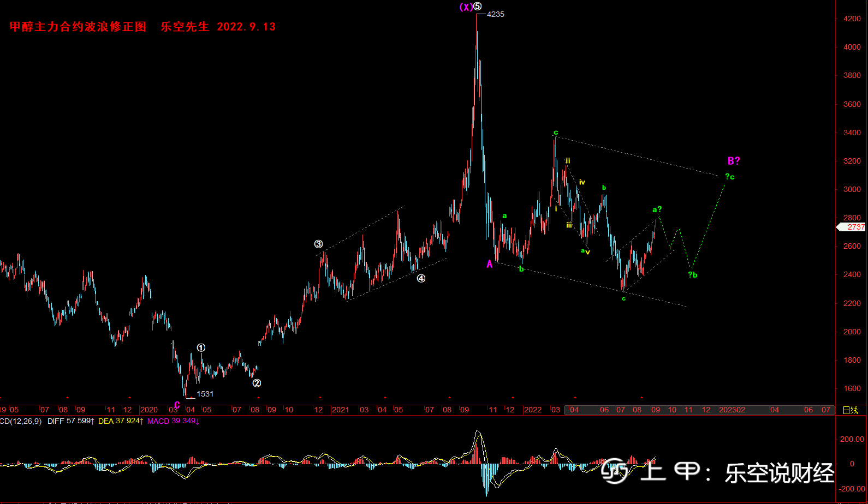Click the circled ② wave marker
The height and width of the screenshot is (504, 868).
coord(257,383)
